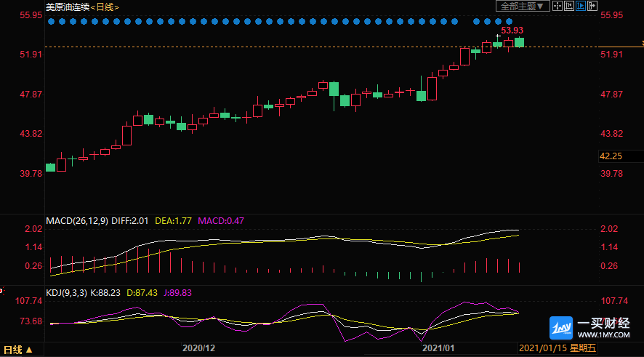The width and height of the screenshot is (644, 357).
Task: Click the side panel expand arrow icon
Action: click(x=592, y=6)
